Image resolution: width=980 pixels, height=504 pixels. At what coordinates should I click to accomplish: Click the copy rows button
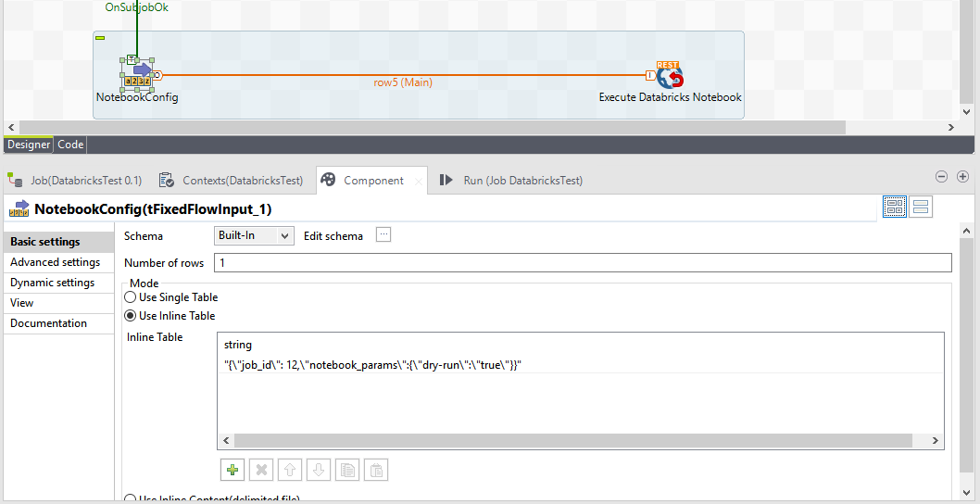(347, 471)
